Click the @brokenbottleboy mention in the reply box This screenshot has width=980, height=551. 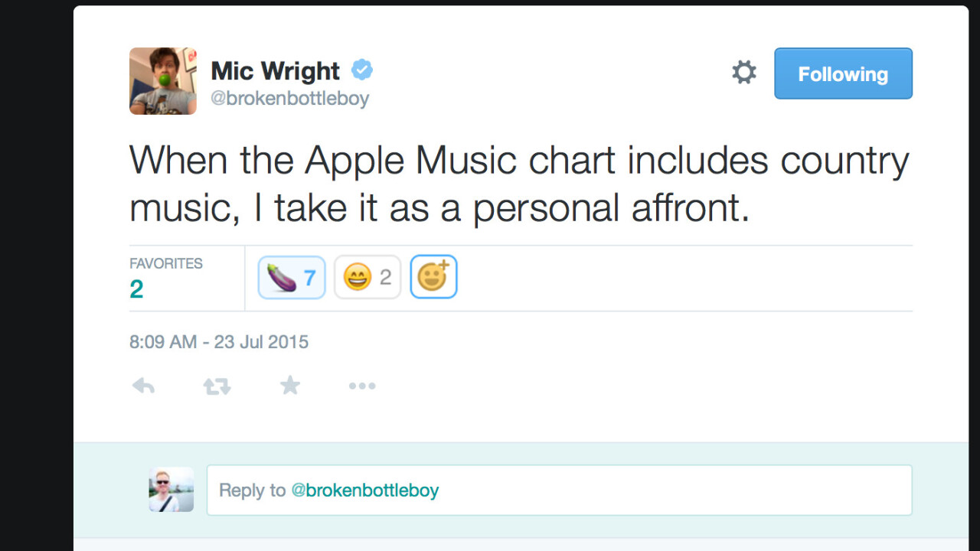tap(364, 490)
